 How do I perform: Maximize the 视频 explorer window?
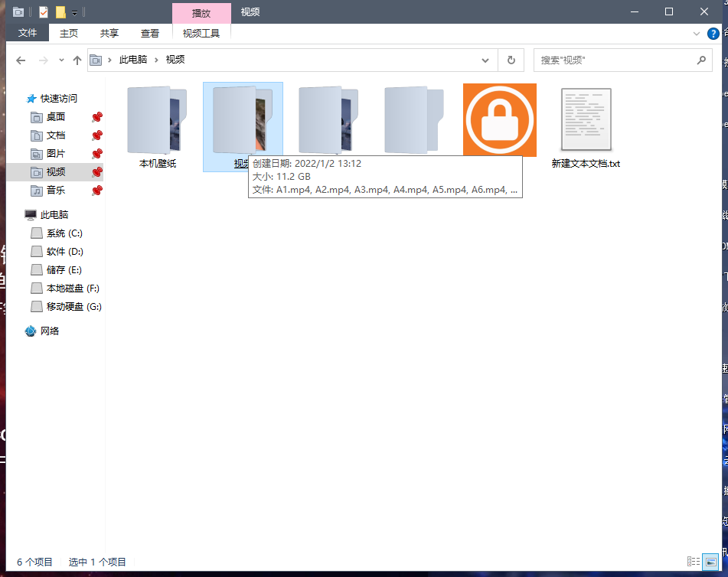tap(669, 11)
